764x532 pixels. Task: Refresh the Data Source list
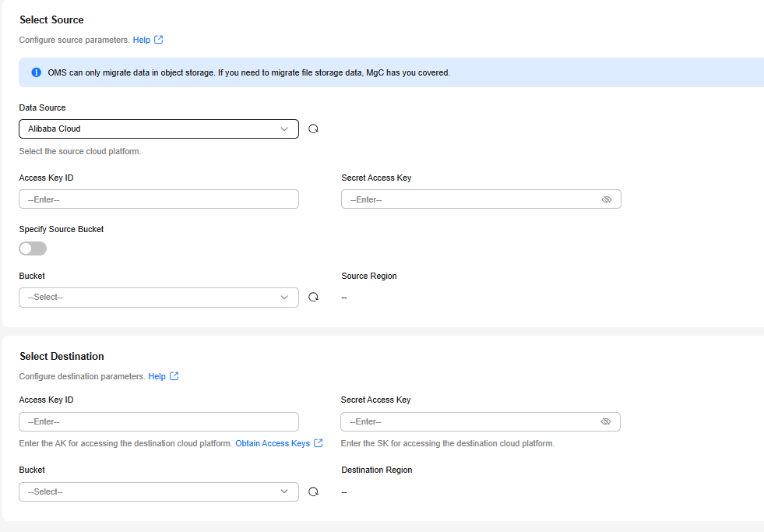click(313, 129)
